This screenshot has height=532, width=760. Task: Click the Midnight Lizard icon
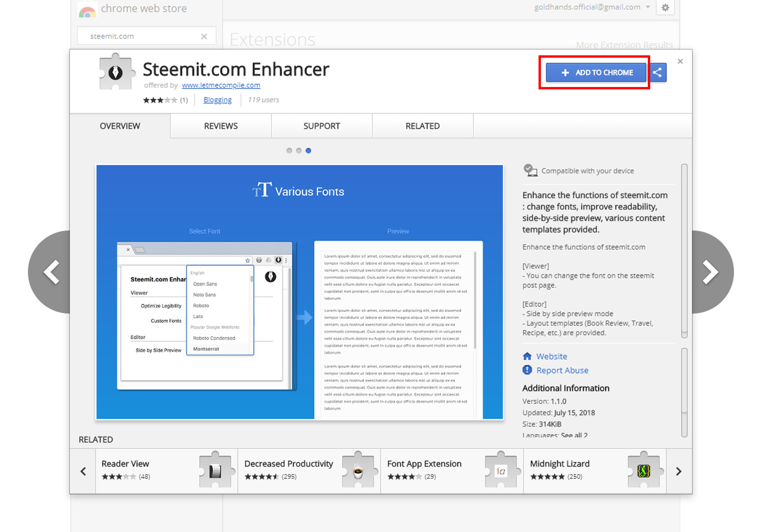pos(645,470)
